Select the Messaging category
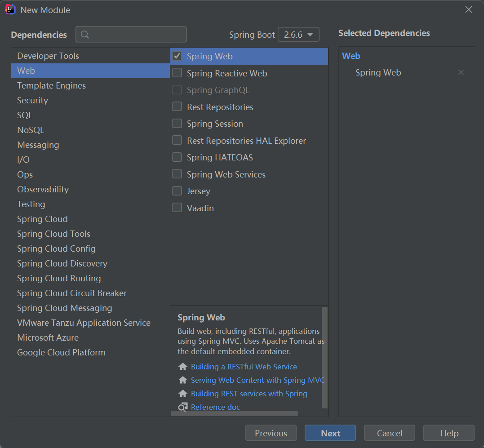This screenshot has height=448, width=484. (90, 145)
